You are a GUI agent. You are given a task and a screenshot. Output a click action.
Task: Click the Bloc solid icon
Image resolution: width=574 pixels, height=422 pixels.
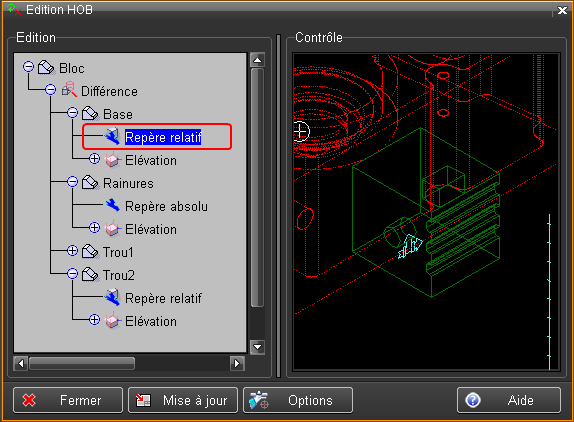[x=46, y=67]
